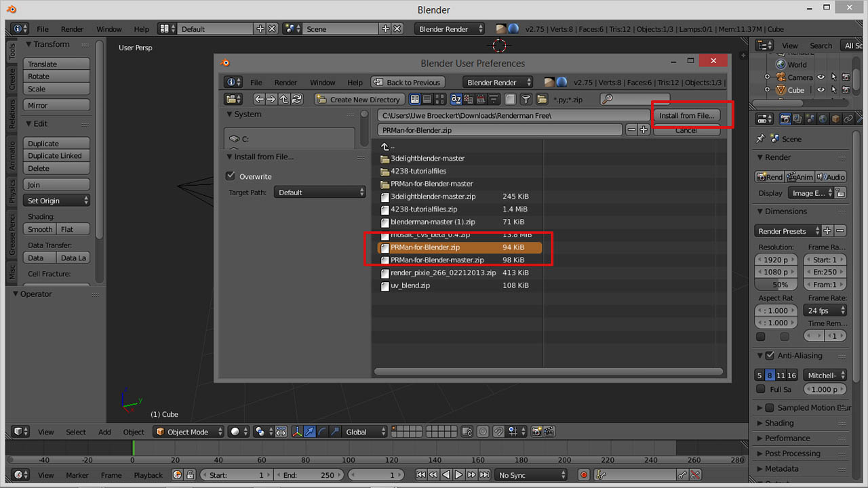Open Render menu in User Preferences
This screenshot has height=488, width=868.
point(285,83)
